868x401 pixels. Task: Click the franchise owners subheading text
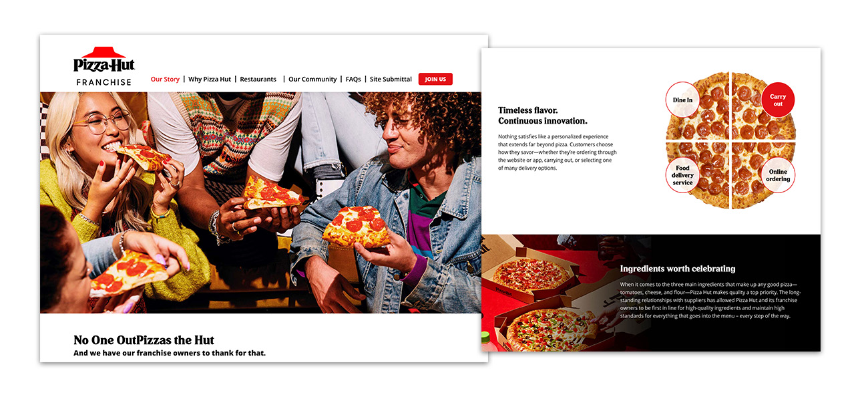170,353
